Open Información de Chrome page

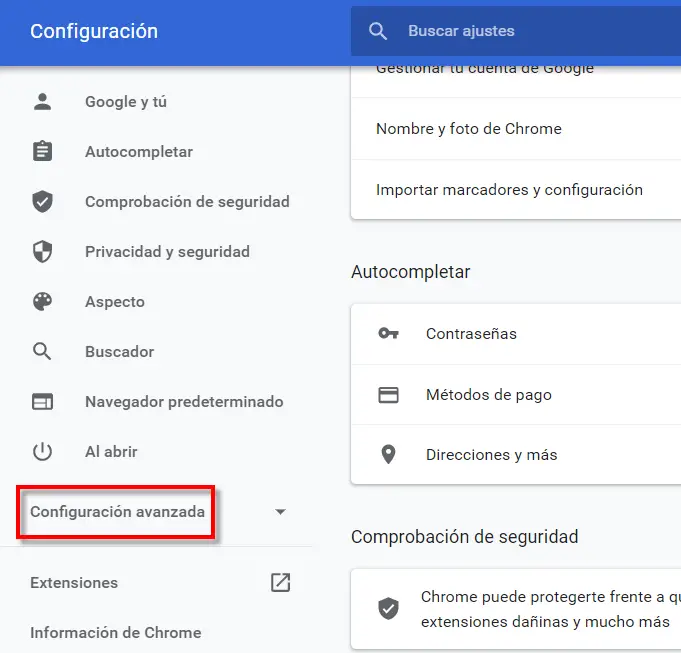[115, 633]
